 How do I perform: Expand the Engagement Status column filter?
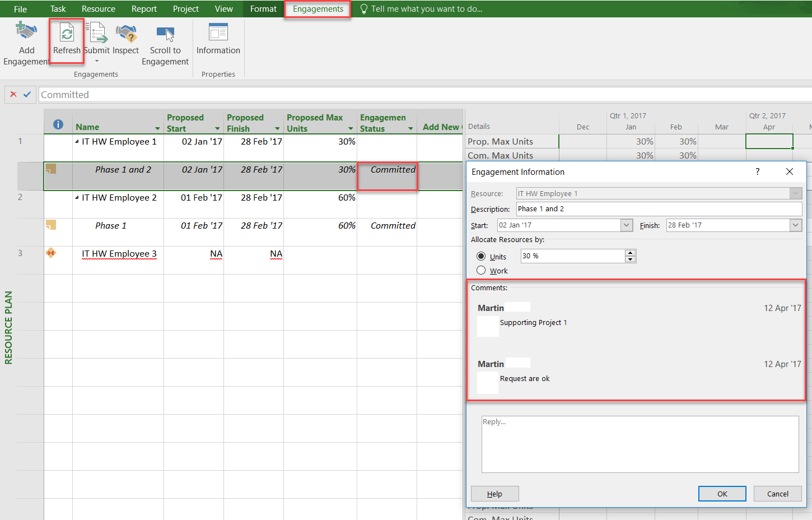click(x=410, y=129)
